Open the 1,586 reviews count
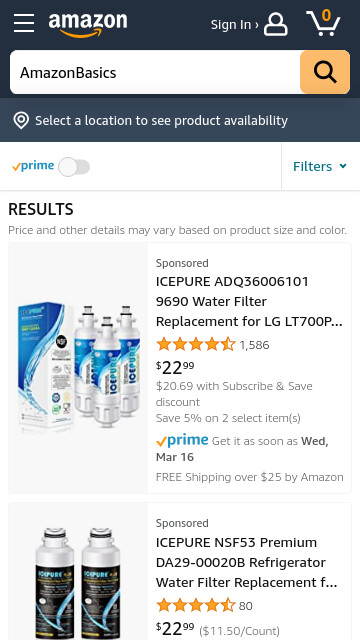Image resolution: width=360 pixels, height=640 pixels. tap(254, 345)
